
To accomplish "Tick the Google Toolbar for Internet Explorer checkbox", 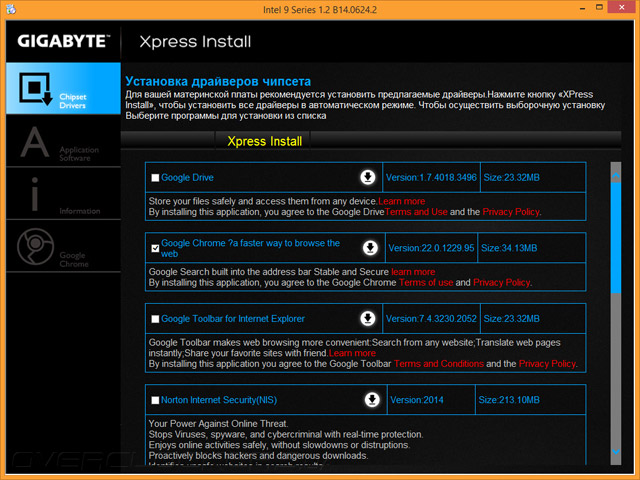I will click(x=155, y=319).
